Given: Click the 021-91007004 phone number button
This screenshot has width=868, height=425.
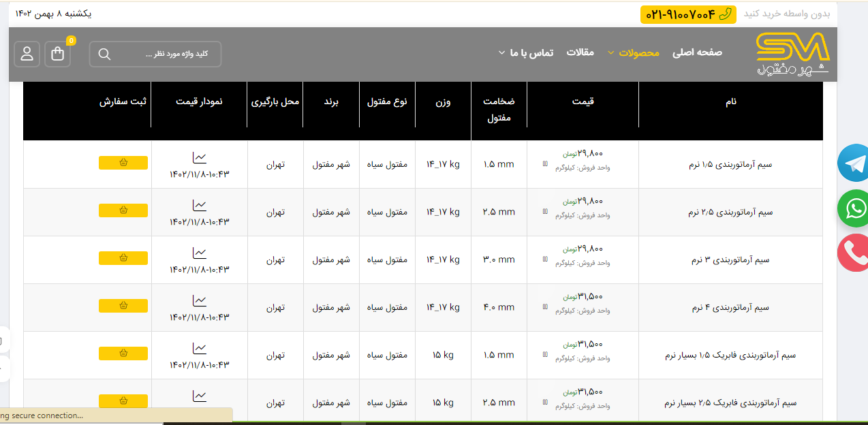Looking at the screenshot, I should coord(688,14).
